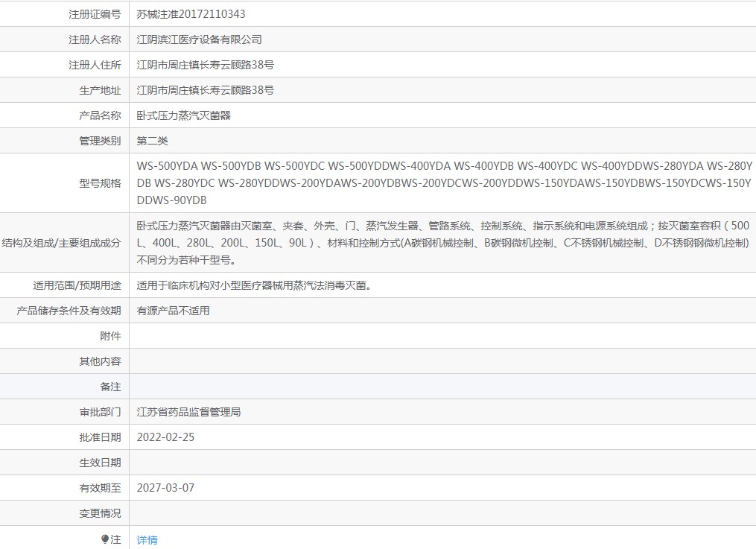756x549 pixels.
Task: Click the 审批部门 label
Action: click(101, 412)
